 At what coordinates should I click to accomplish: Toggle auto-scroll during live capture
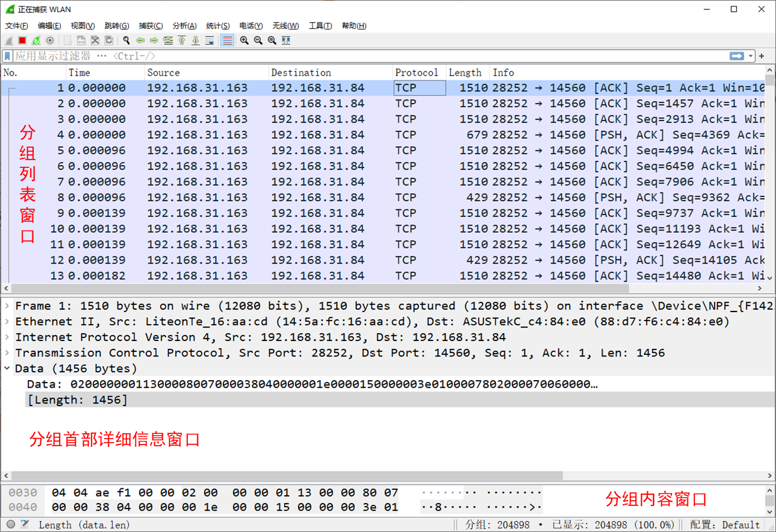209,41
